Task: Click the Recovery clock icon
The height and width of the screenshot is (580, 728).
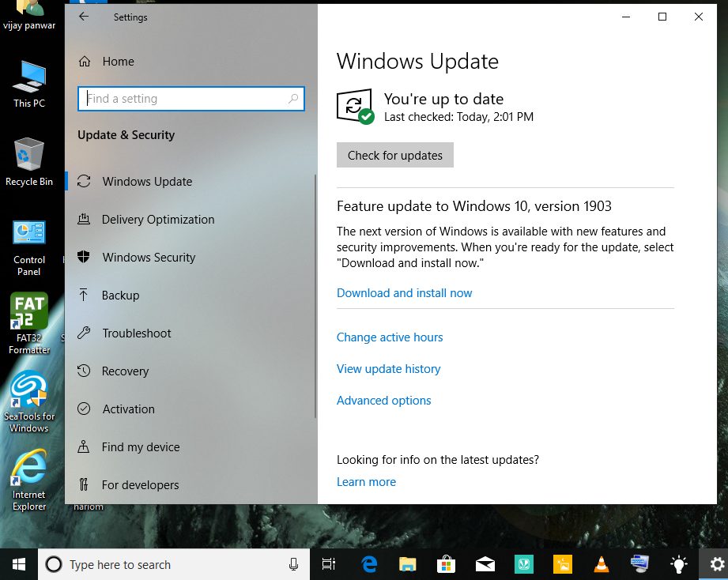Action: [x=84, y=371]
